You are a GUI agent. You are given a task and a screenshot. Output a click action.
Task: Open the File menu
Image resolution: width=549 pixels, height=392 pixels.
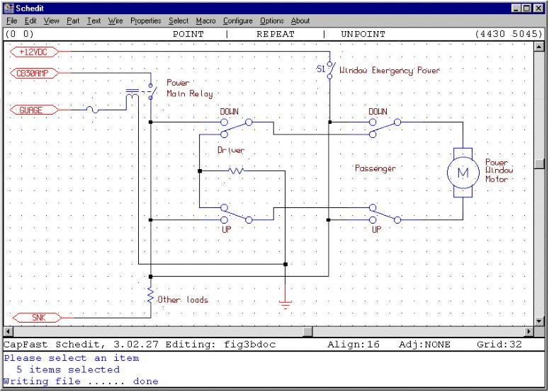click(11, 21)
